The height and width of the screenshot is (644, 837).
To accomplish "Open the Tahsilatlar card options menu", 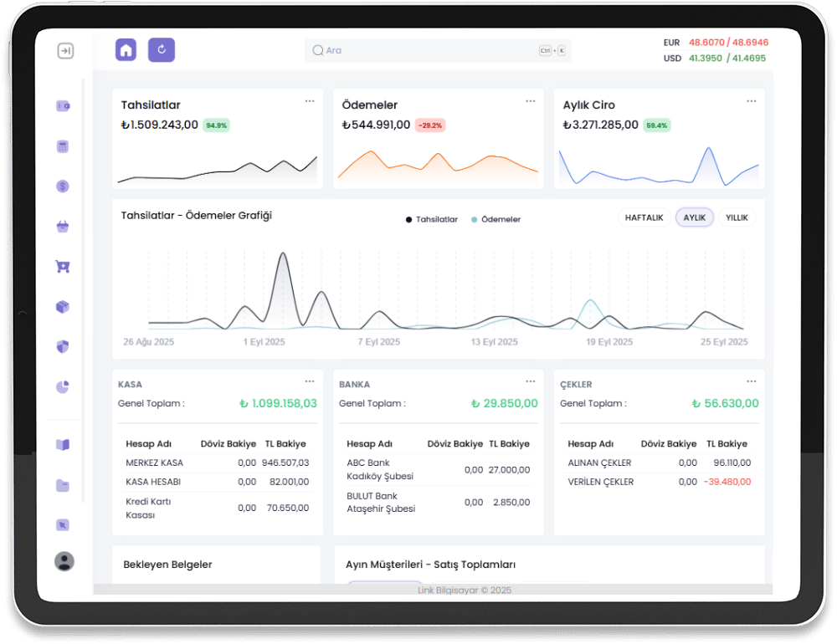I will pos(310,101).
